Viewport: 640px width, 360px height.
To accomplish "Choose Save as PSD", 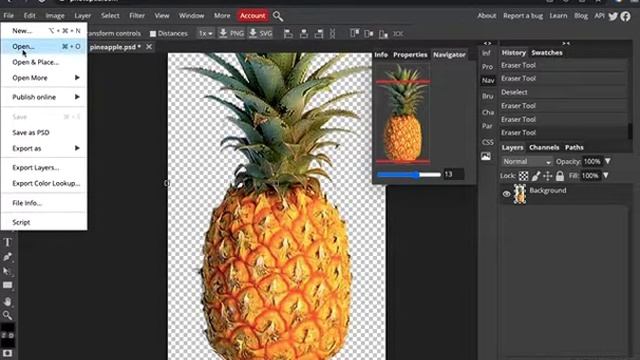I will tap(44, 133).
